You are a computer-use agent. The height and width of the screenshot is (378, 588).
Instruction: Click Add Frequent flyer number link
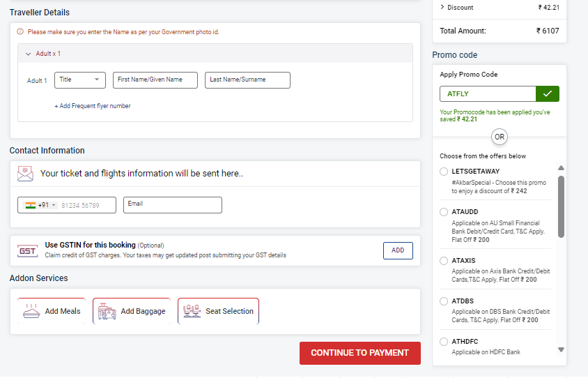(93, 106)
